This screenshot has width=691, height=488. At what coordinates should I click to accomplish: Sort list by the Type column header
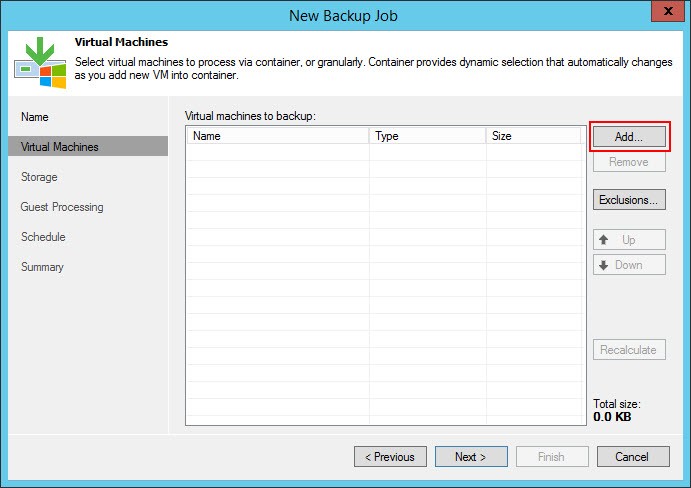pyautogui.click(x=427, y=136)
